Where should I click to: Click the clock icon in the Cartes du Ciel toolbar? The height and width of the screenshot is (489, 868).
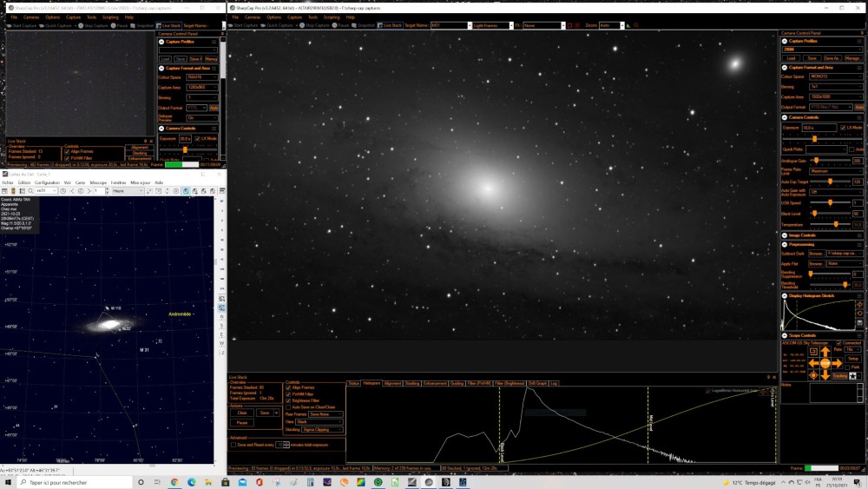click(63, 191)
